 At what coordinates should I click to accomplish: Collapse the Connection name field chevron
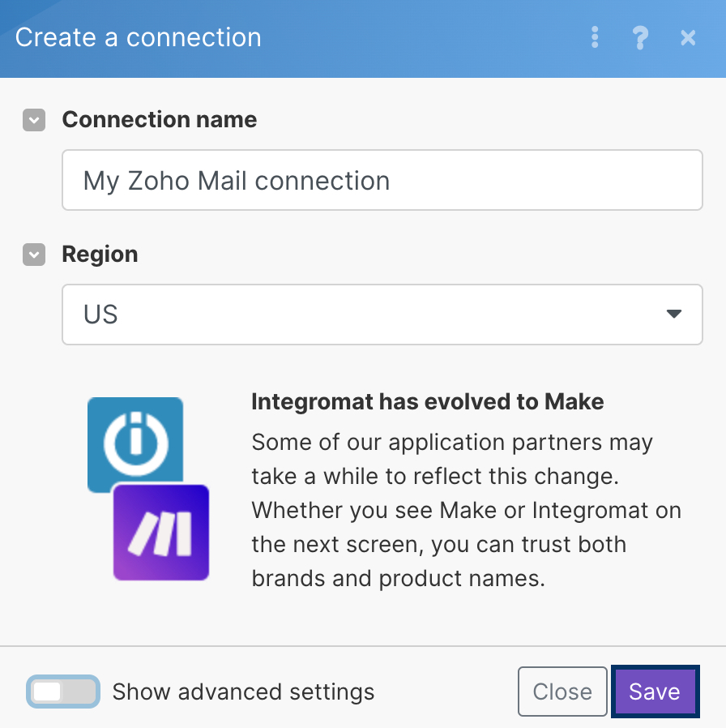click(34, 121)
